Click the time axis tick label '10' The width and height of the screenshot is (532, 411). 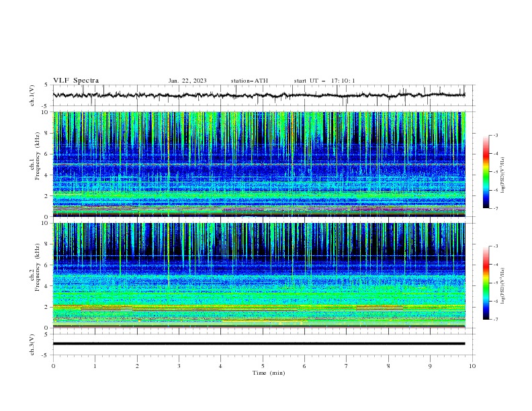tap(472, 366)
